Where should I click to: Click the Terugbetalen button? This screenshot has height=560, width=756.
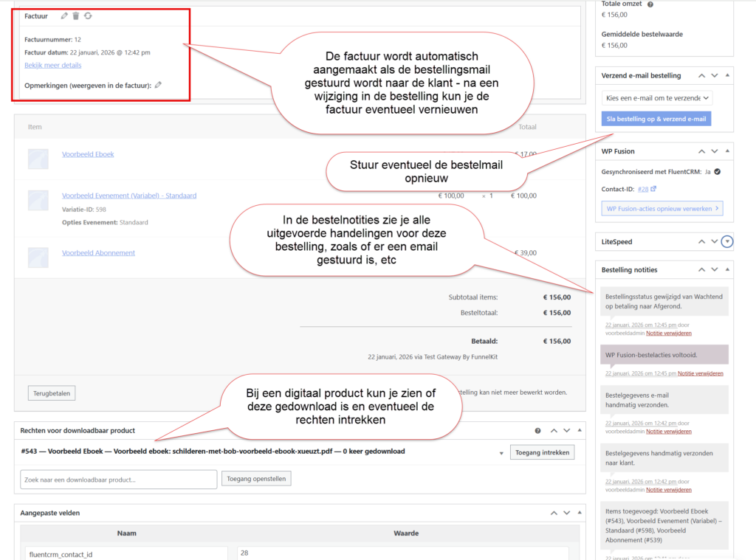(51, 393)
